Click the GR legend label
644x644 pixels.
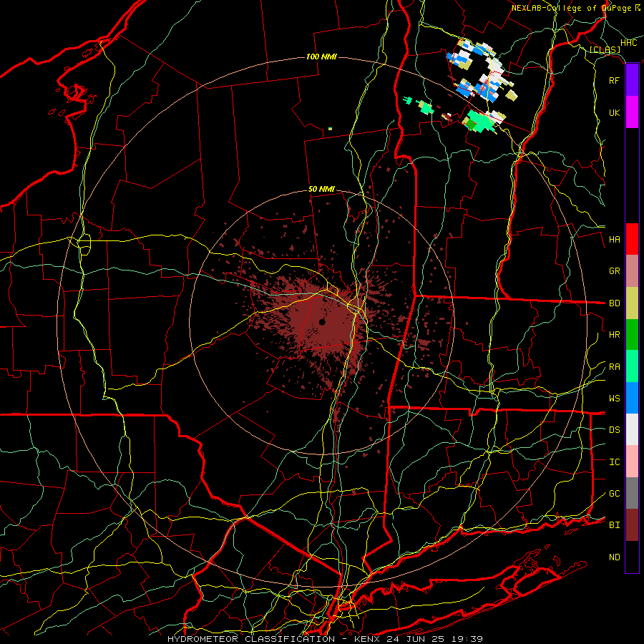(614, 271)
